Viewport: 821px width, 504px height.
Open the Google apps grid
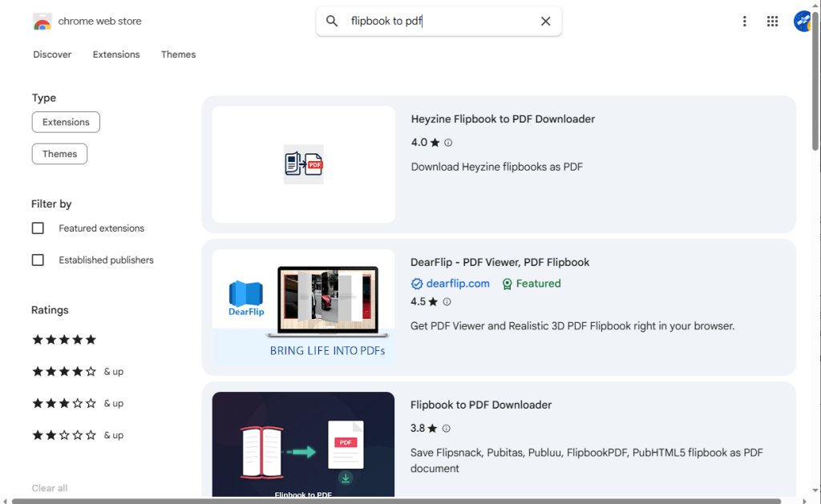[x=772, y=21]
